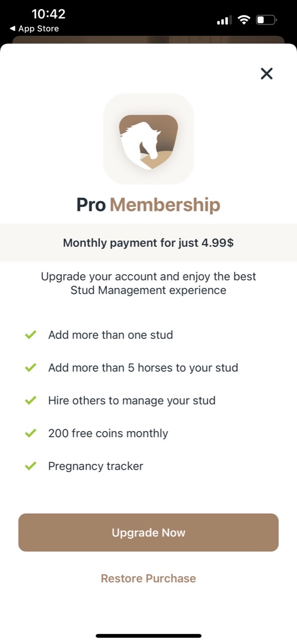Viewport: 297px width, 644px height.
Task: Tap the home indicator bar
Action: (148, 636)
